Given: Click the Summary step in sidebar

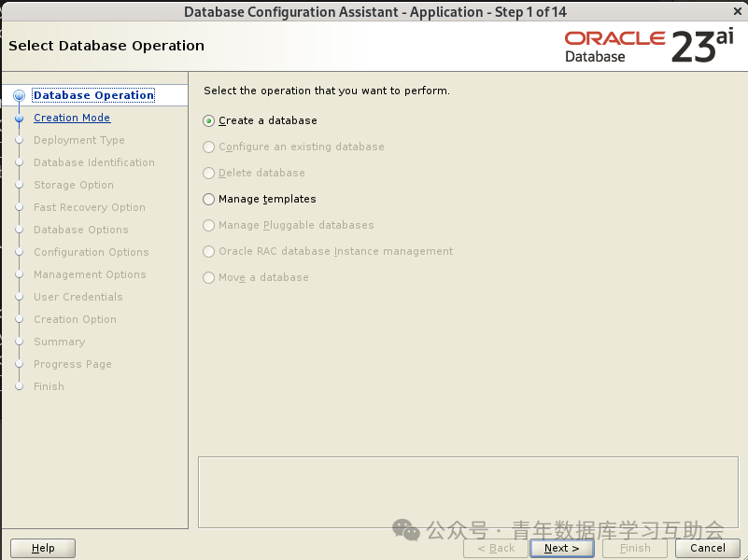Looking at the screenshot, I should click(x=59, y=342).
